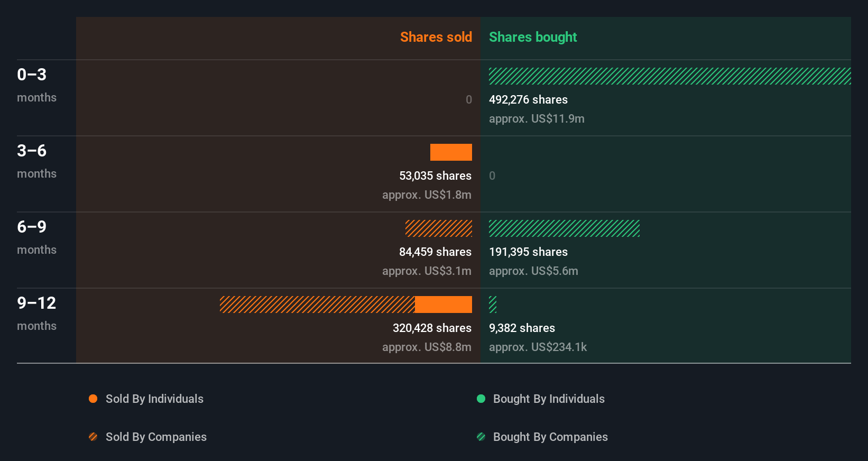Image resolution: width=868 pixels, height=461 pixels.
Task: Click the approx. US$5.6m value
Action: (533, 271)
